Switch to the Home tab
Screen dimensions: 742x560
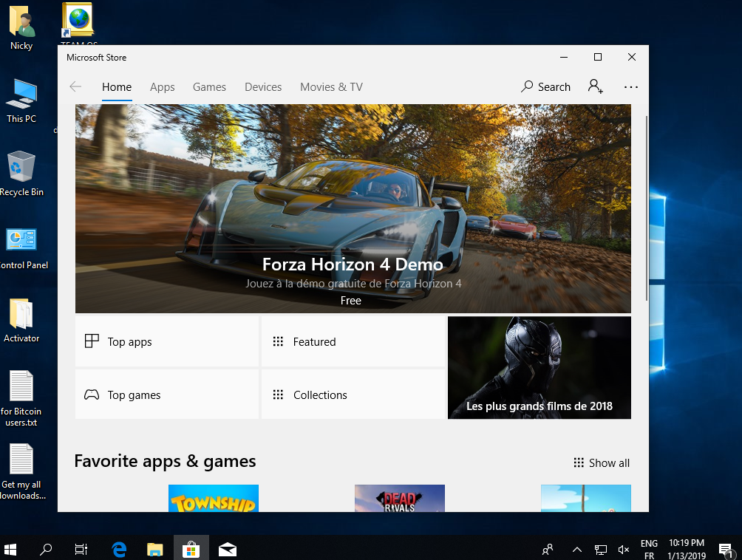117,87
